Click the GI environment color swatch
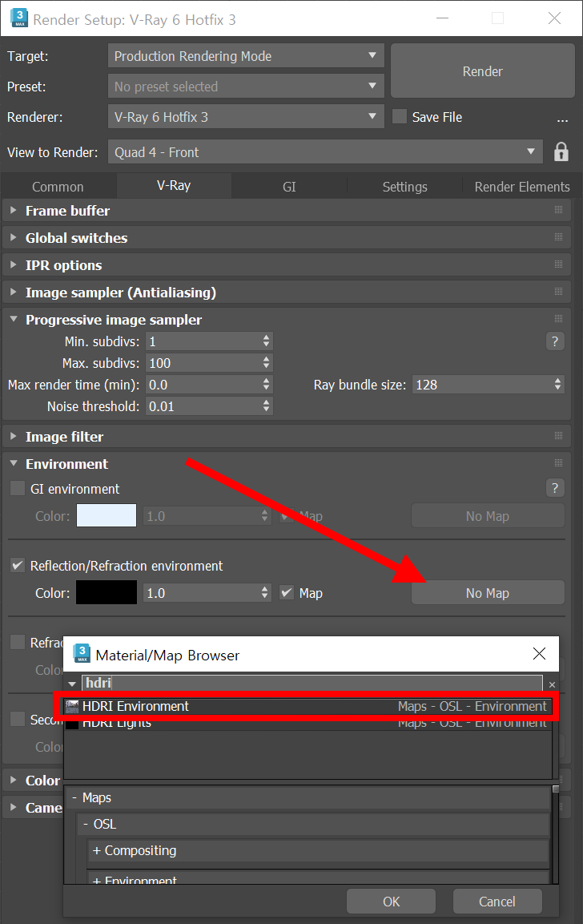 tap(107, 515)
